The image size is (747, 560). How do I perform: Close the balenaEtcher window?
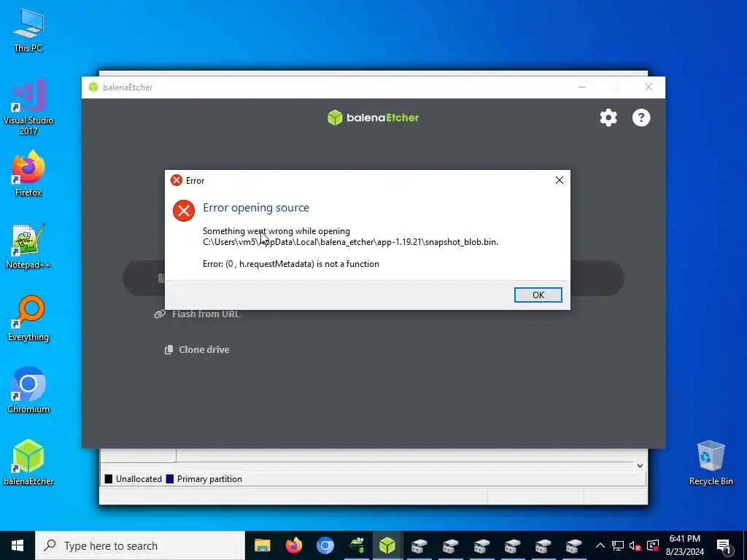tap(649, 87)
